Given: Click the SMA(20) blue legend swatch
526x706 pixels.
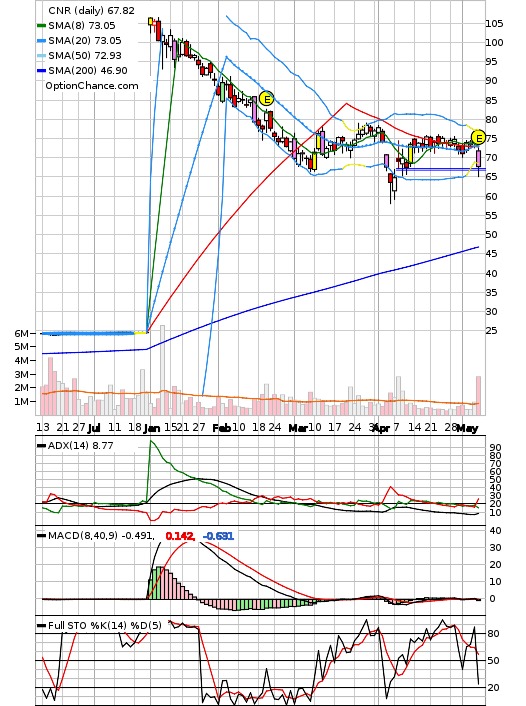Looking at the screenshot, I should [x=41, y=41].
